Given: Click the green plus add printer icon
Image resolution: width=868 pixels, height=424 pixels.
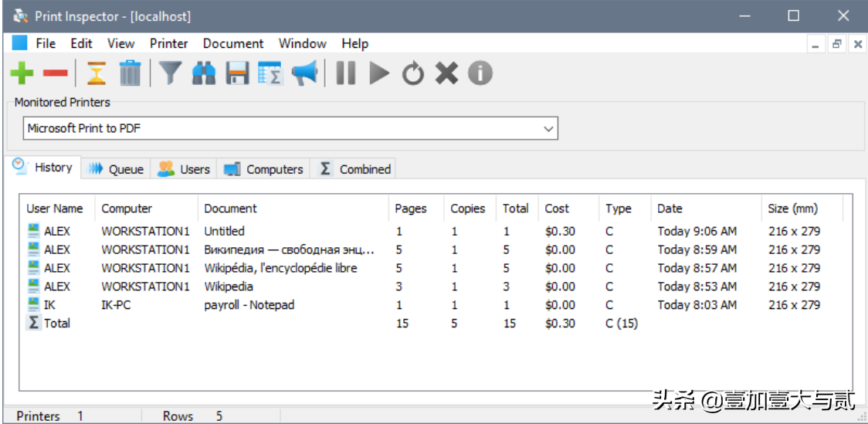Looking at the screenshot, I should (22, 73).
